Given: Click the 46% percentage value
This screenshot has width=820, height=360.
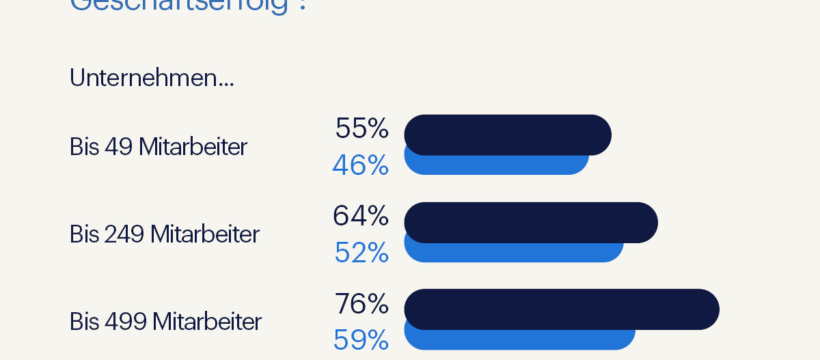Looking at the screenshot, I should click(x=361, y=165).
